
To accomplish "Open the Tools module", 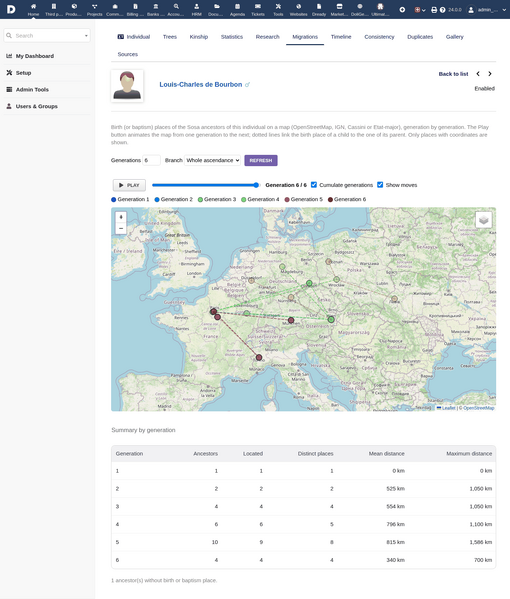I will click(x=278, y=10).
